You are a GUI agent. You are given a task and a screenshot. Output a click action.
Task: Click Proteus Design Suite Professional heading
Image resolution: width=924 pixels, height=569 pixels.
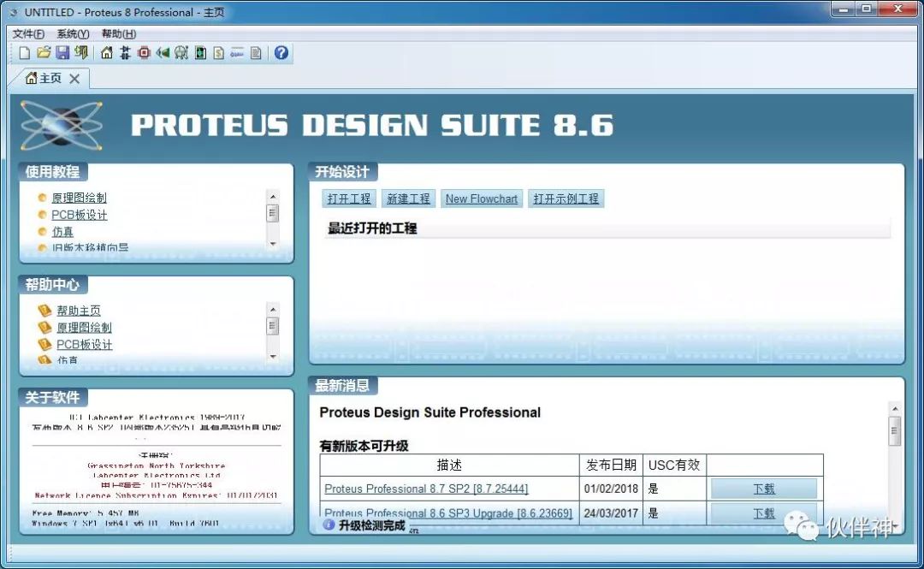pyautogui.click(x=429, y=412)
